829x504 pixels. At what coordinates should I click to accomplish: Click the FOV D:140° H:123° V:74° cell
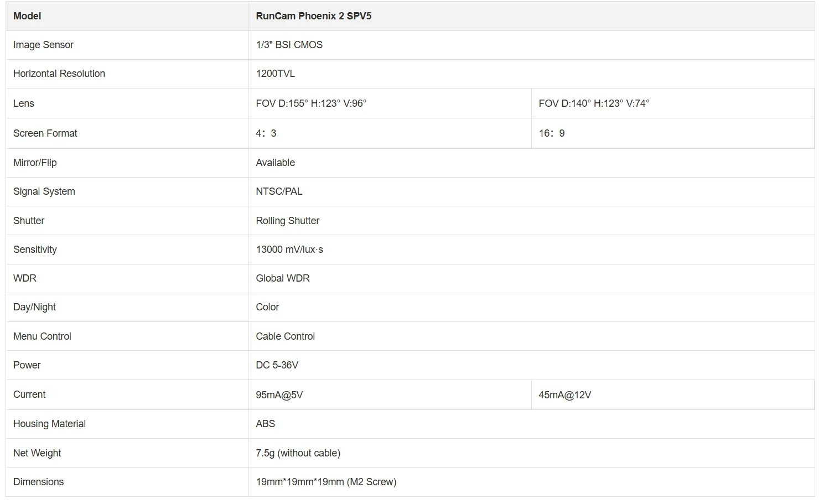pos(673,103)
